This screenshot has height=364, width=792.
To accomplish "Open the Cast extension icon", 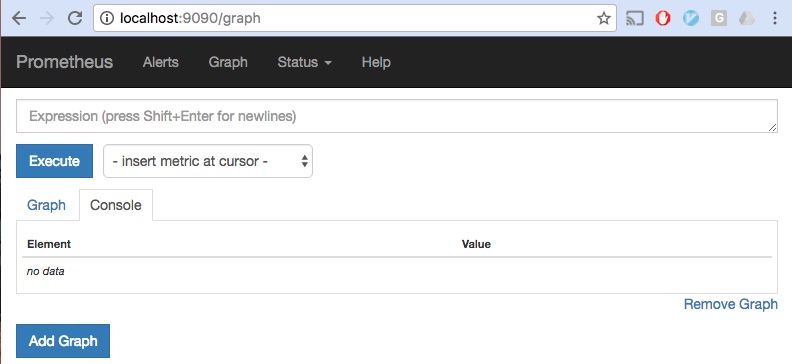I will (634, 19).
